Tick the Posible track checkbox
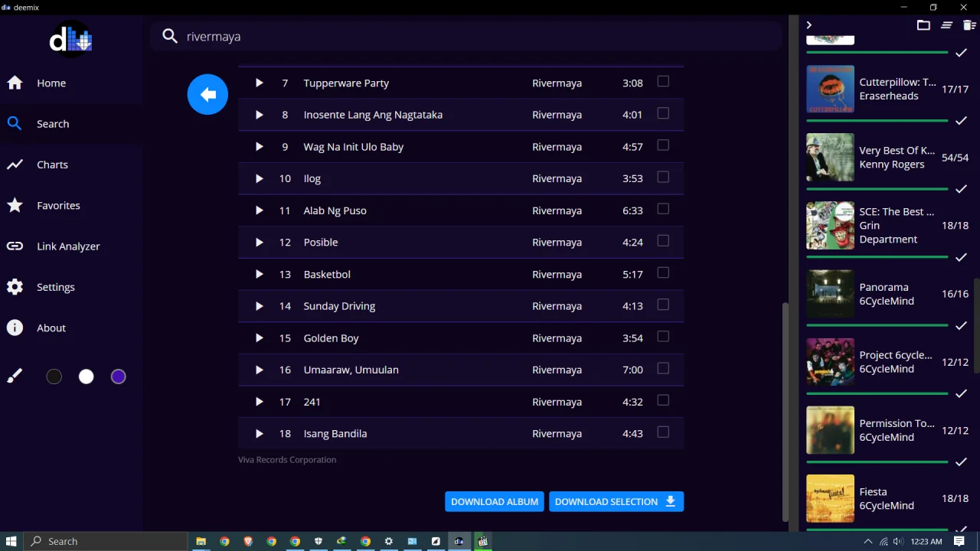 pyautogui.click(x=663, y=241)
